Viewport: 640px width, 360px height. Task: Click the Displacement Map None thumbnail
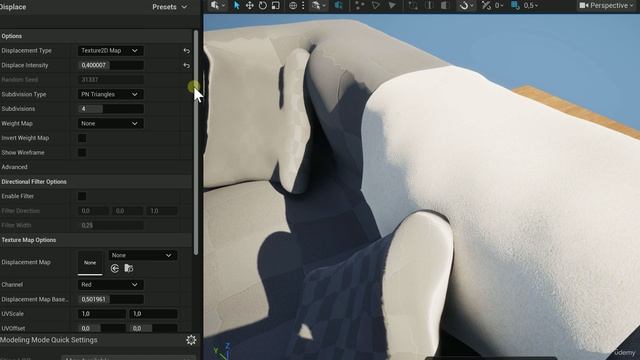tap(90, 263)
